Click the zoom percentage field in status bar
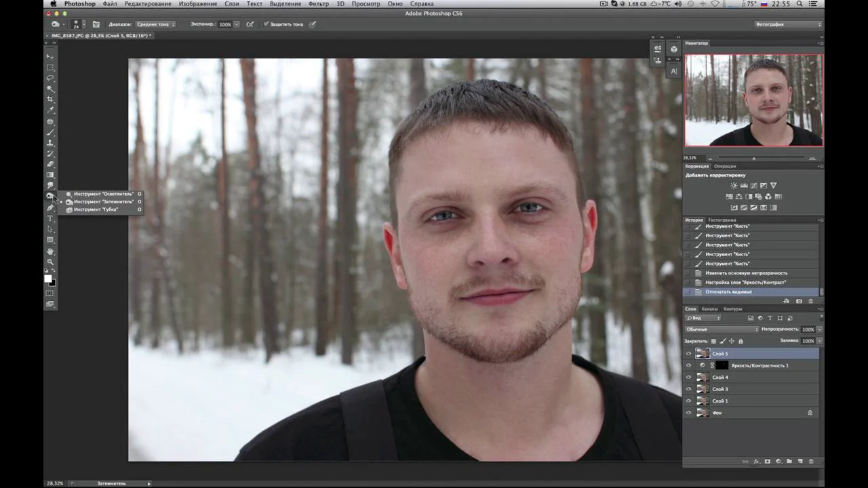 (x=55, y=483)
